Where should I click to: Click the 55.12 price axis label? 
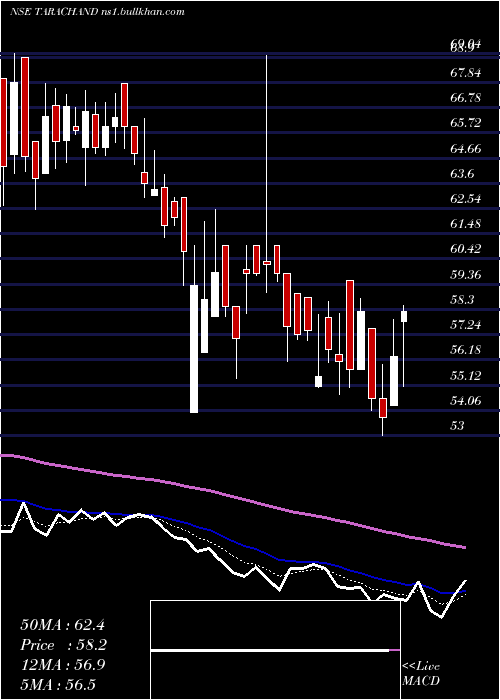(x=466, y=375)
